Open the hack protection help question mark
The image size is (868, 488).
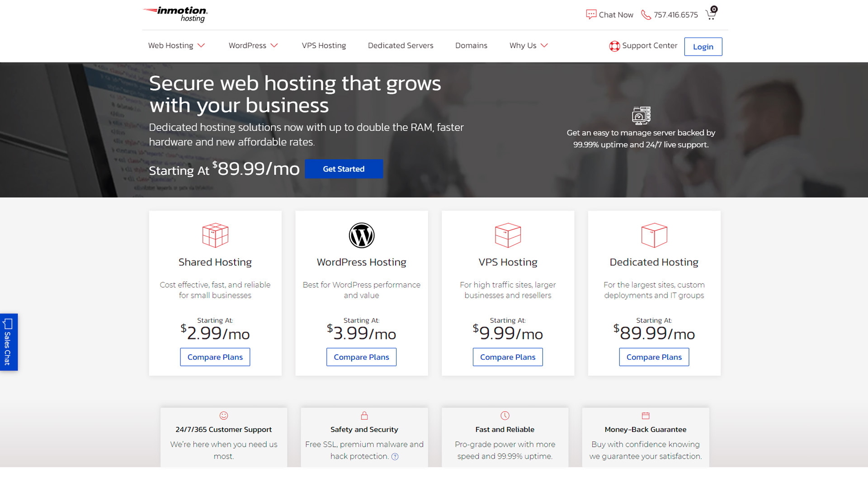(395, 456)
